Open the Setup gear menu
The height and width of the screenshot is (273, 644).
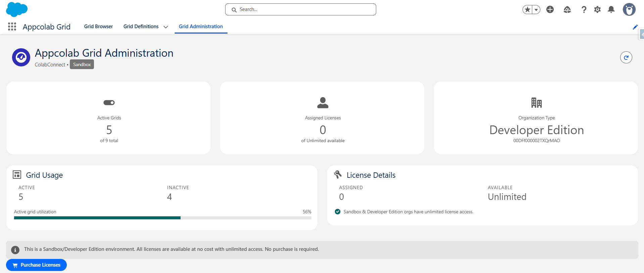tap(597, 10)
